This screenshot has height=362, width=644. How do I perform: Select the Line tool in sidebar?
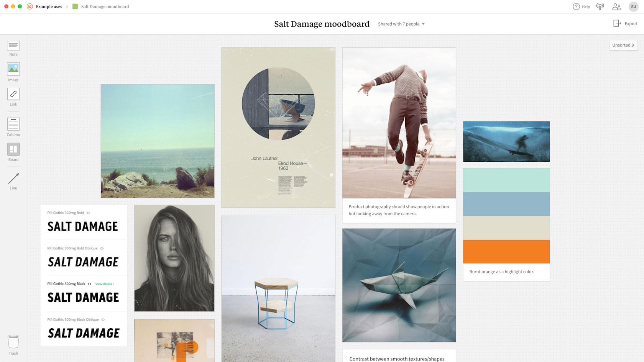[x=13, y=179]
